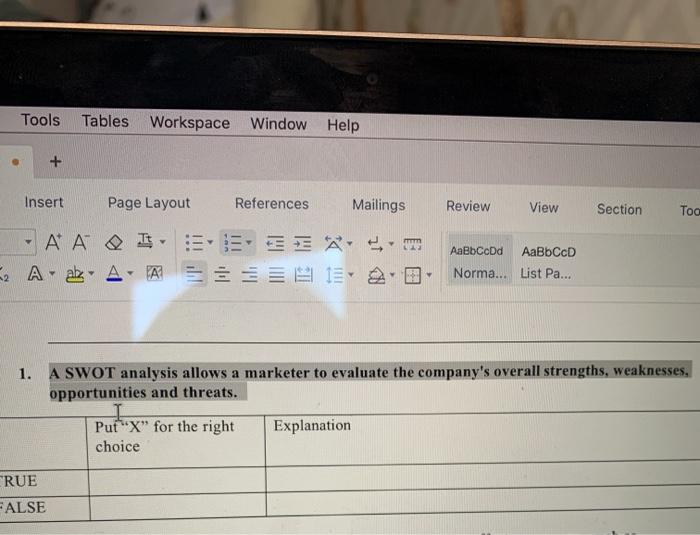Viewport: 700px width, 535px height.
Task: Add a new document tab with plus
Action: click(x=56, y=161)
